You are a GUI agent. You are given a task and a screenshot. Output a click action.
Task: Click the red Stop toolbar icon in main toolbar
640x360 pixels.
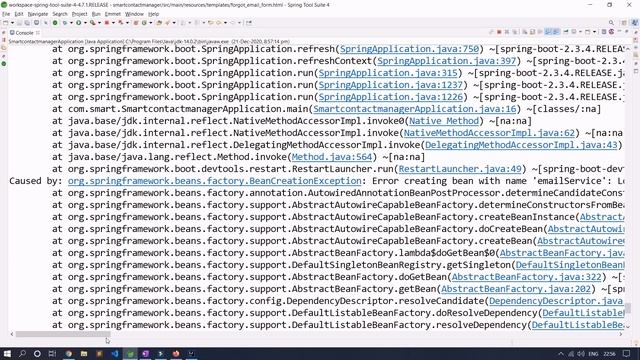click(107, 23)
